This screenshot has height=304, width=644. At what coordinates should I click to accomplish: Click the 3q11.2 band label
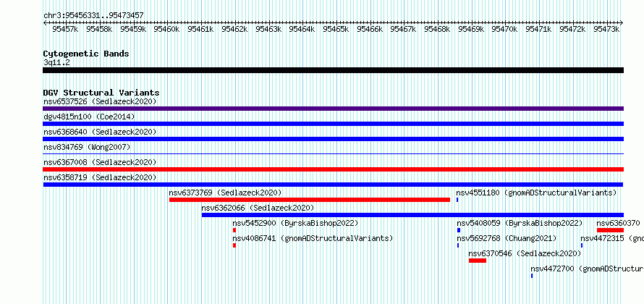(56, 62)
